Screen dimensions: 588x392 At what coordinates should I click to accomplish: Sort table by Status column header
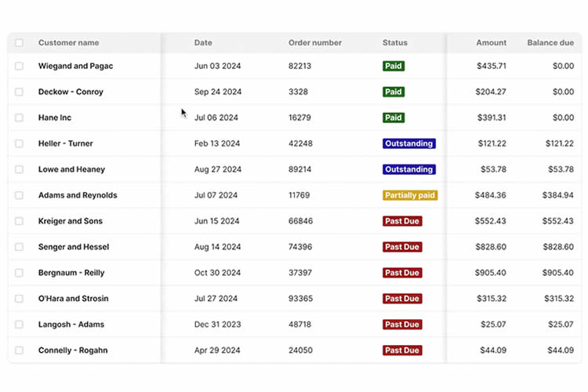394,43
